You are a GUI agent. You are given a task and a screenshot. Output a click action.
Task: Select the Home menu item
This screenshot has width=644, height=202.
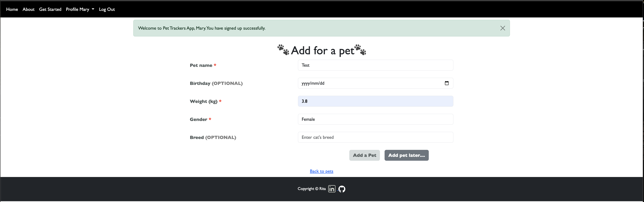pyautogui.click(x=12, y=9)
